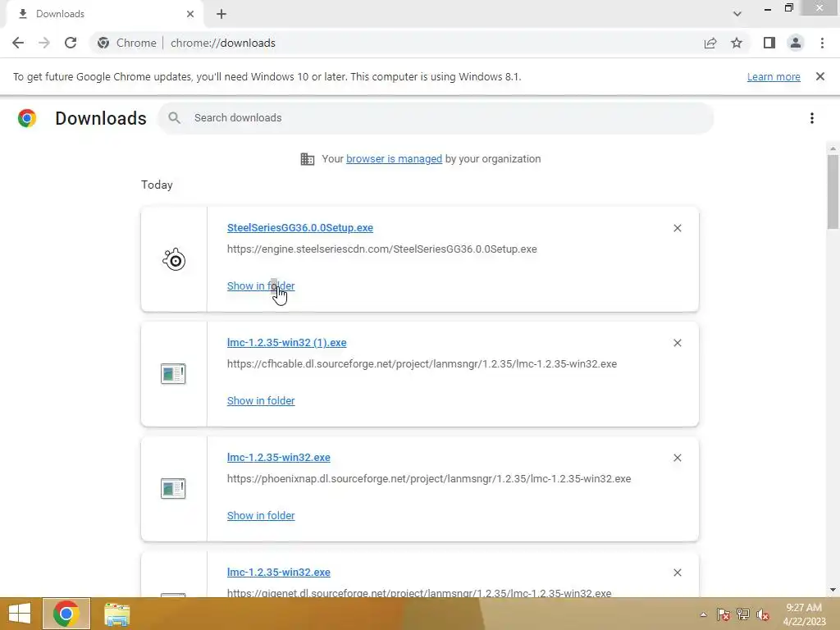840x630 pixels.
Task: Focus the Search downloads field
Action: click(x=436, y=118)
